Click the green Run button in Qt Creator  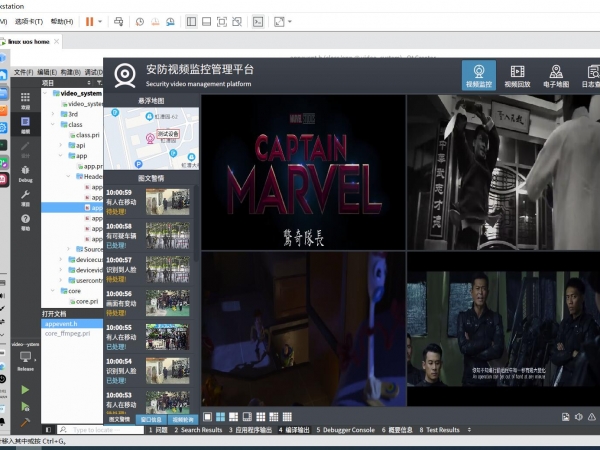pos(25,390)
